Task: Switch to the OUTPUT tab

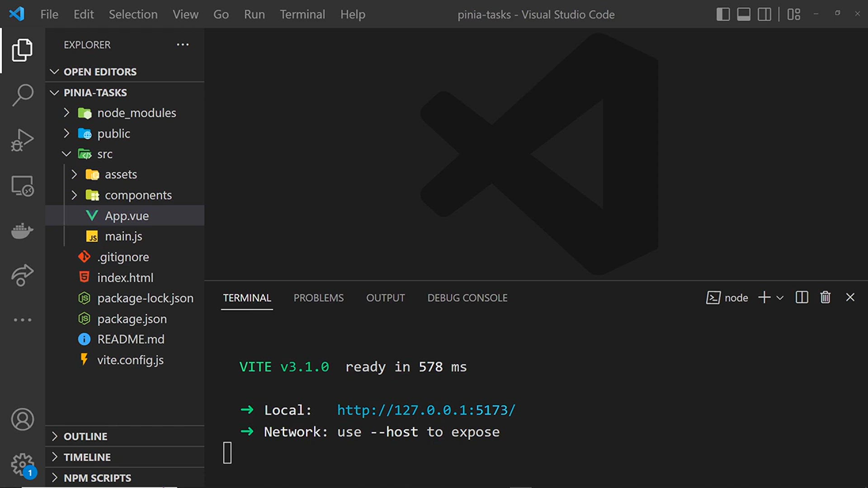Action: tap(386, 298)
